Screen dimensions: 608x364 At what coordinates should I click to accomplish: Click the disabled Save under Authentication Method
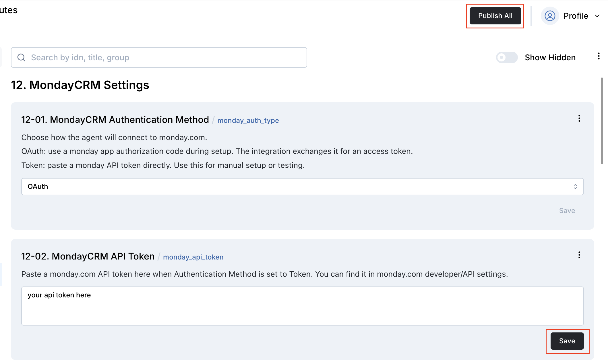click(x=567, y=210)
